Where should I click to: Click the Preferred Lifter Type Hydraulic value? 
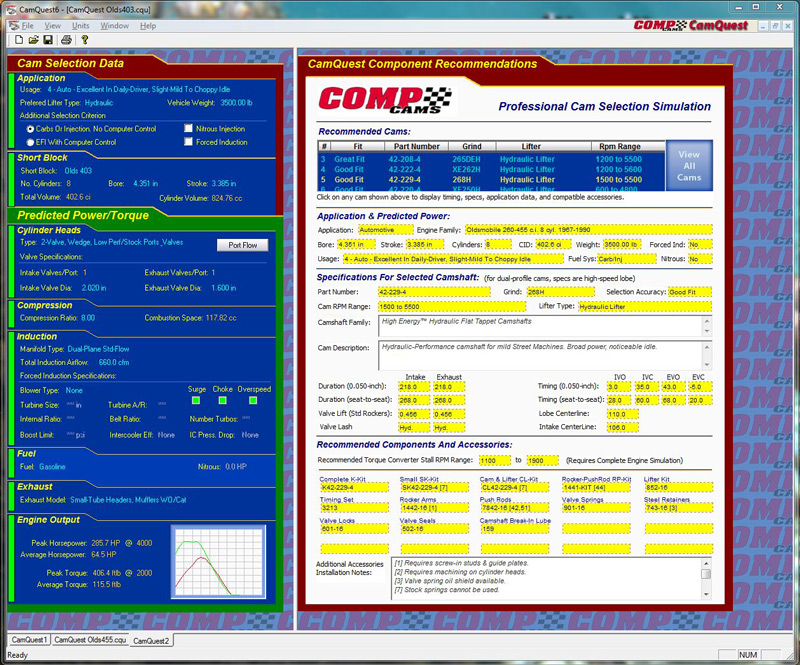pyautogui.click(x=99, y=103)
